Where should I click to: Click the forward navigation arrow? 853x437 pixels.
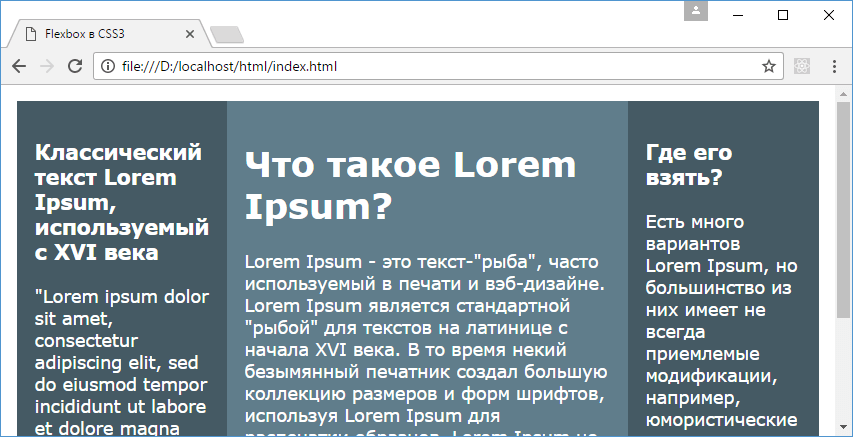pyautogui.click(x=46, y=67)
